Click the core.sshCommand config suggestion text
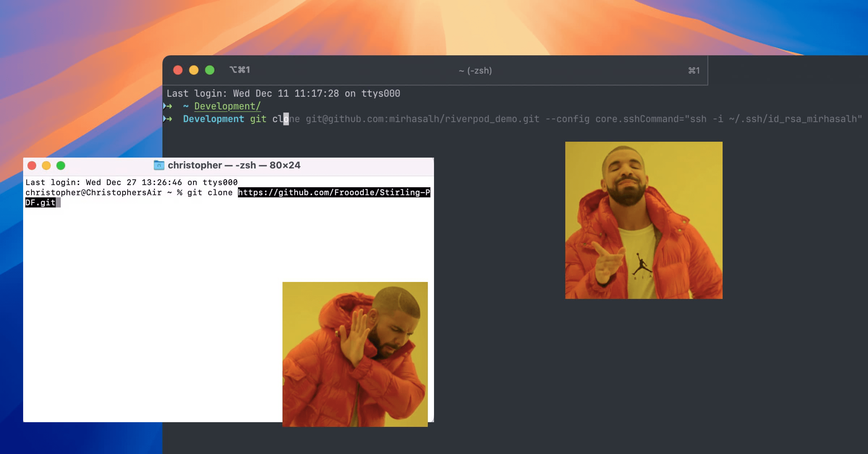 pos(728,119)
